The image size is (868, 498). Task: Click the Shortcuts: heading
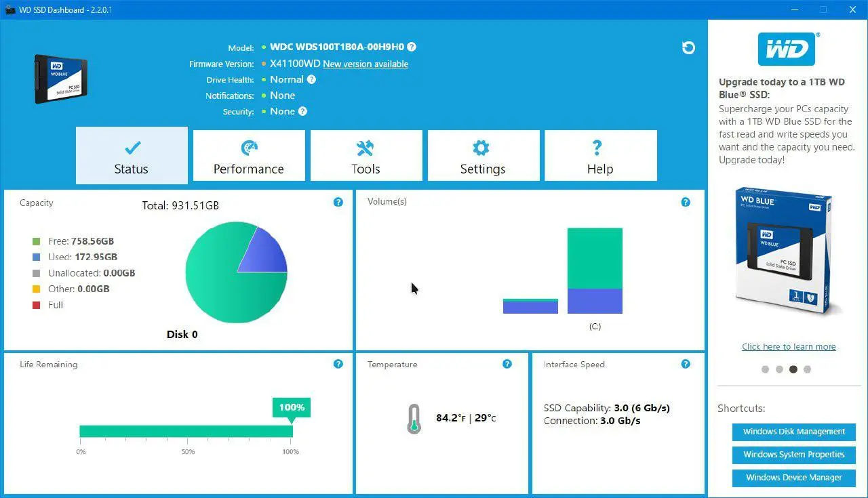(x=741, y=409)
